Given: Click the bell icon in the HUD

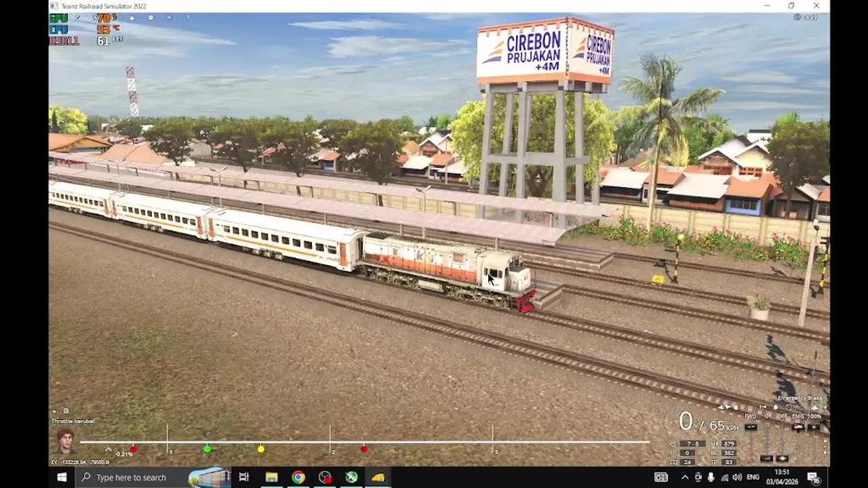Looking at the screenshot, I should [775, 407].
